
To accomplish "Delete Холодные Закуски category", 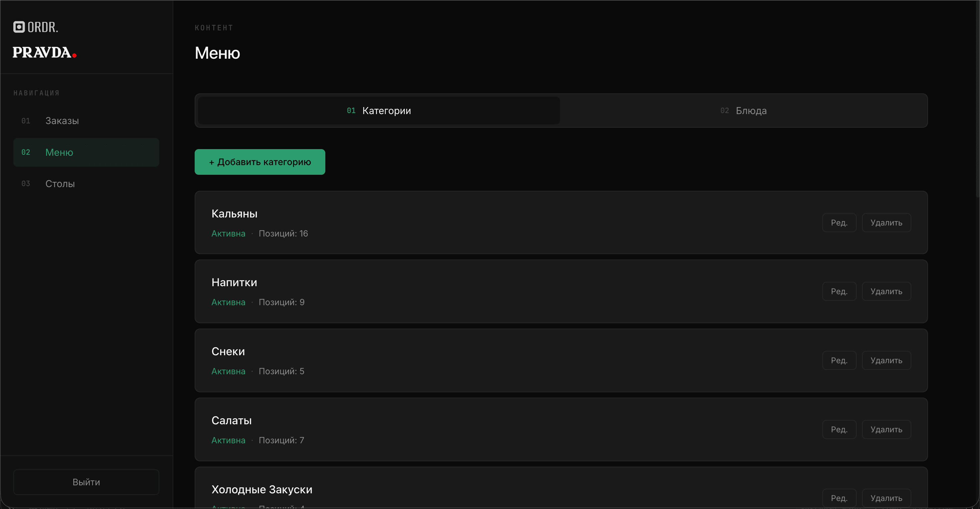I will (x=886, y=498).
